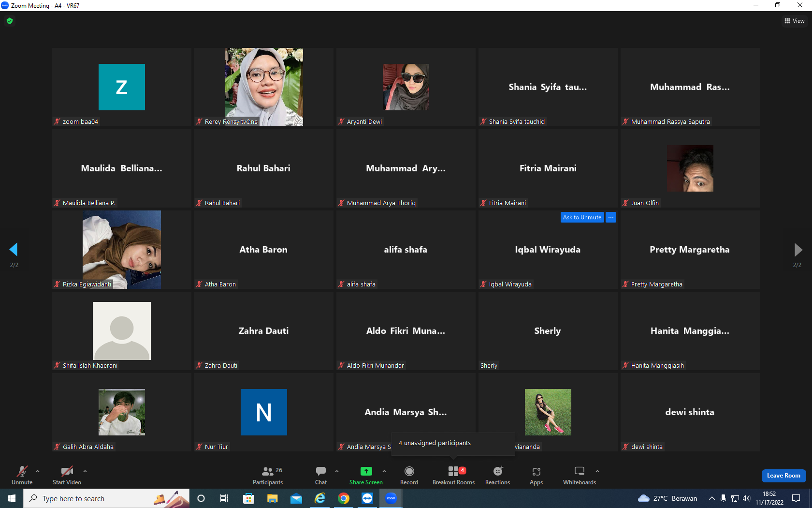812x508 pixels.
Task: Expand audio options arrow beside Unmute
Action: pyautogui.click(x=38, y=471)
